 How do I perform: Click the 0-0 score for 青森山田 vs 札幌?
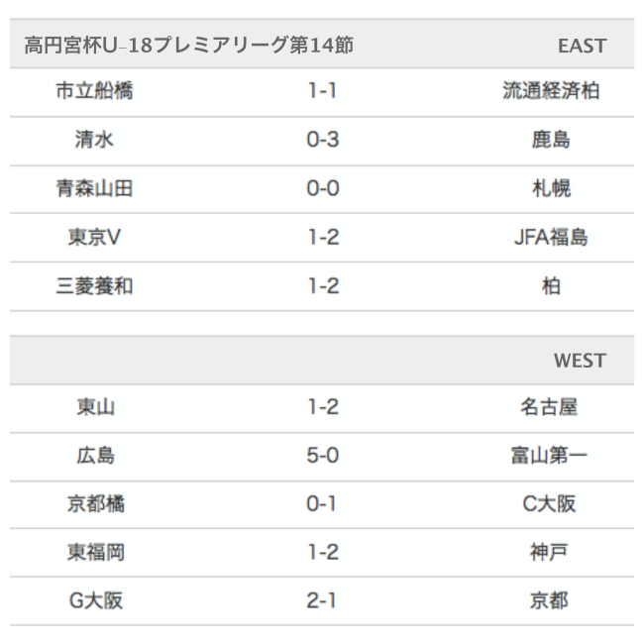point(323,188)
